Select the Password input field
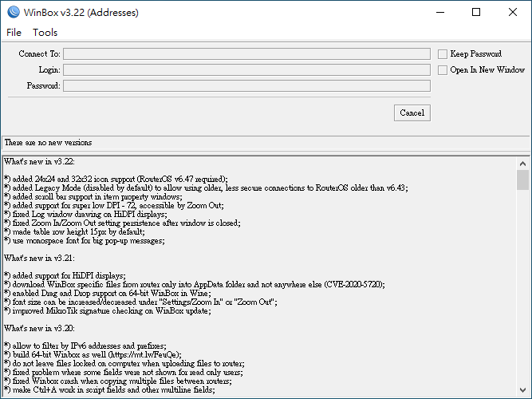 (x=246, y=86)
